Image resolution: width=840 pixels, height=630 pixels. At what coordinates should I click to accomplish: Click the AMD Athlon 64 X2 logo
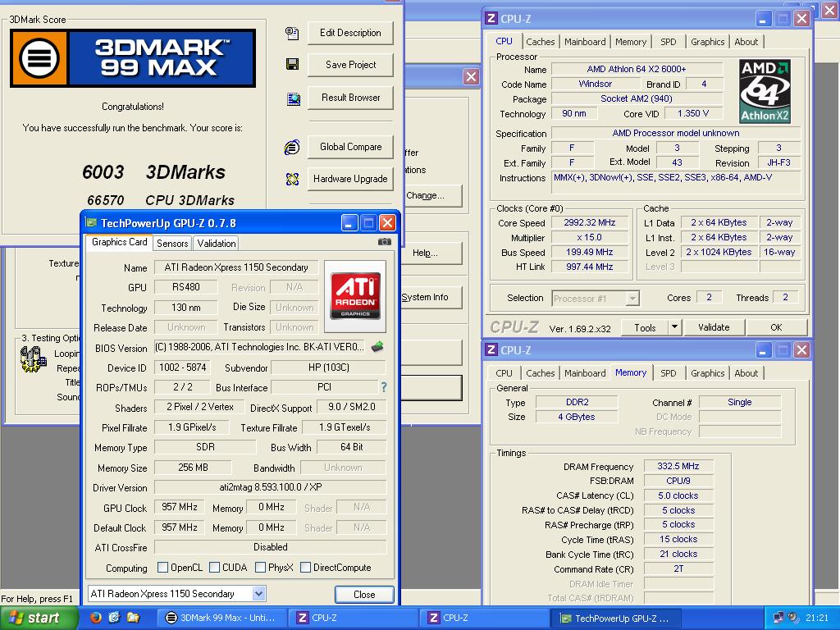coord(765,91)
